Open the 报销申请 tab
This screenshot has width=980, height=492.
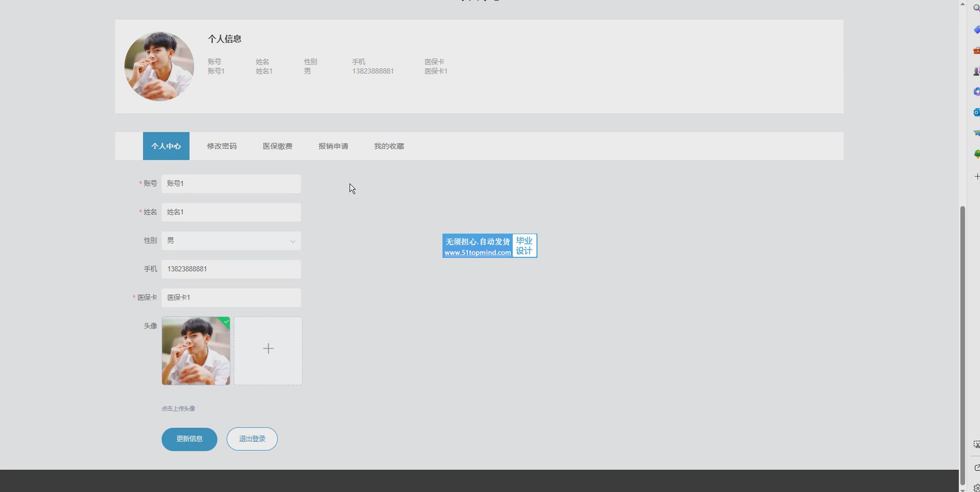point(333,146)
